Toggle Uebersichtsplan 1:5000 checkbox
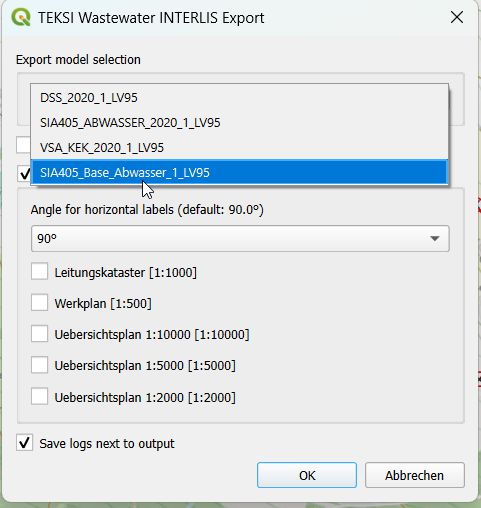This screenshot has height=508, width=481. click(40, 365)
